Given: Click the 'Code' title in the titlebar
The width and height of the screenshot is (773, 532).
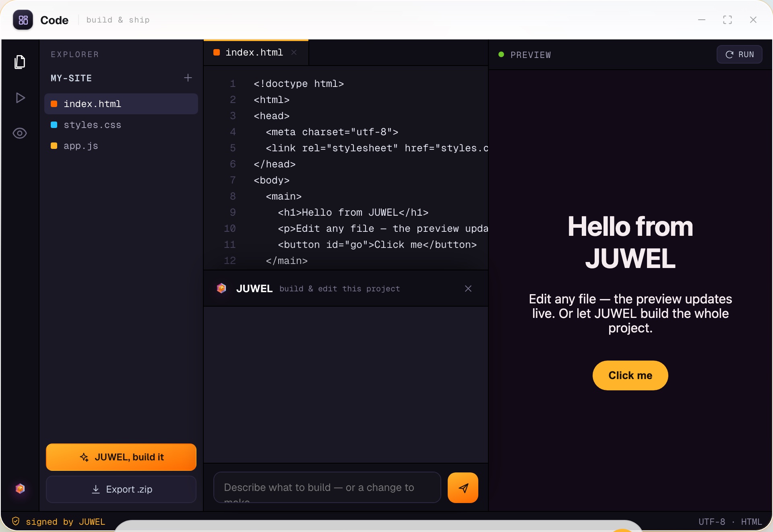Looking at the screenshot, I should point(54,20).
